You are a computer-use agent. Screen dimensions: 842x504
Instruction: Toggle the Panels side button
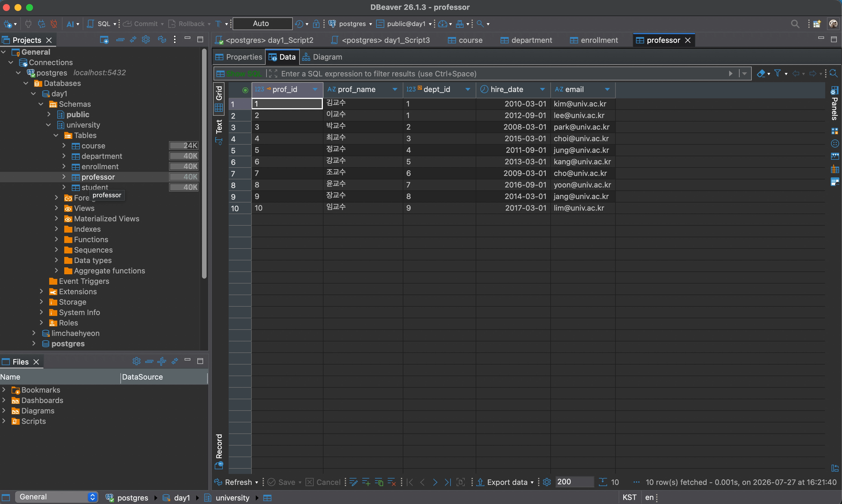point(834,104)
